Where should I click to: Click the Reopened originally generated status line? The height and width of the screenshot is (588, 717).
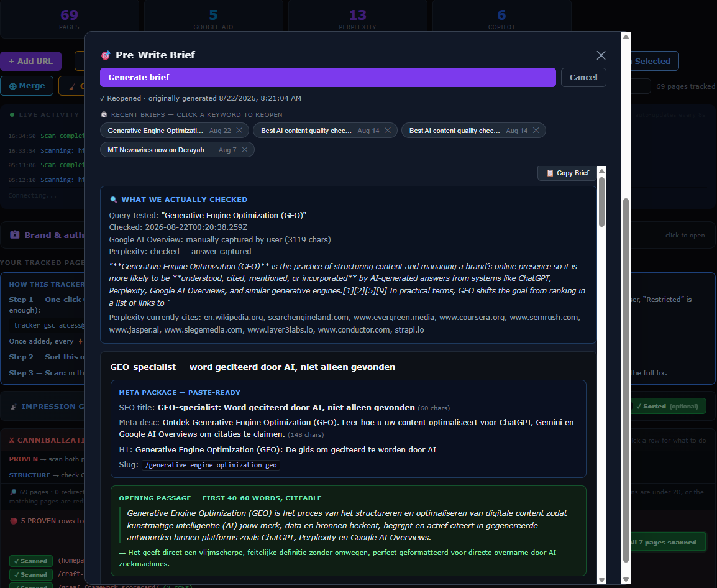click(201, 98)
